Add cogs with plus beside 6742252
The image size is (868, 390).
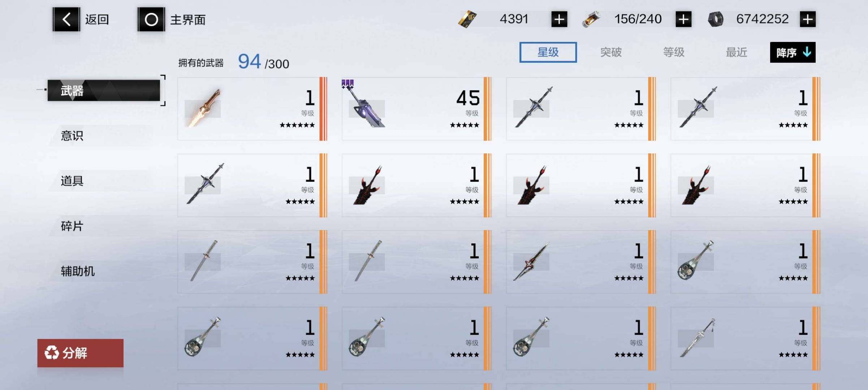[x=808, y=19]
